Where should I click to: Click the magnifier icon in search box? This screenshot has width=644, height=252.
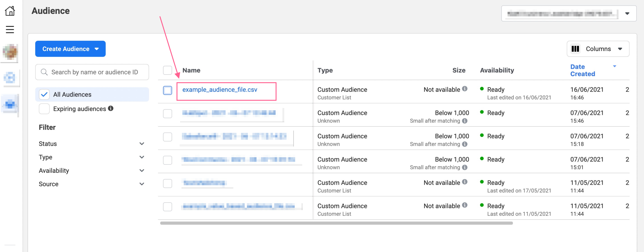point(44,72)
